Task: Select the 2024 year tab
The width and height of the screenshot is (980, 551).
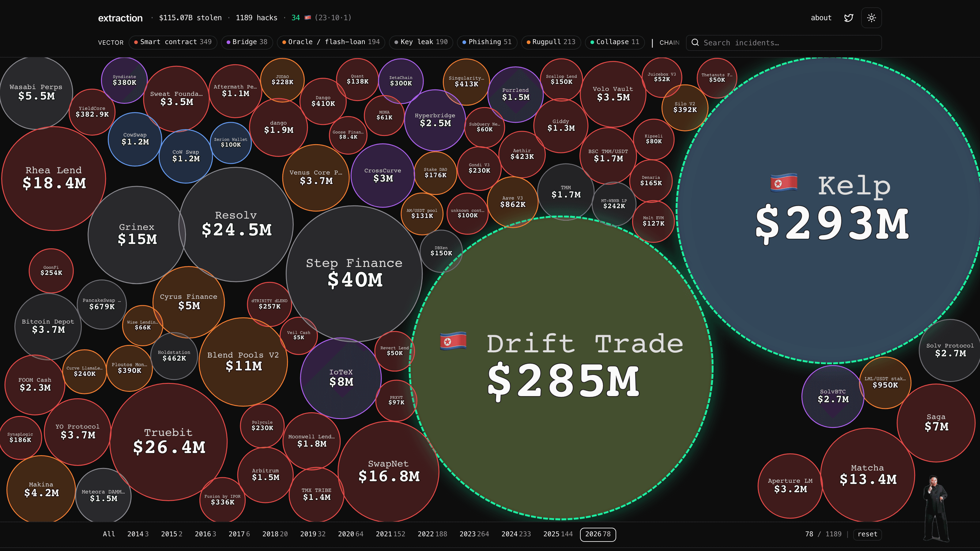Action: tap(516, 534)
